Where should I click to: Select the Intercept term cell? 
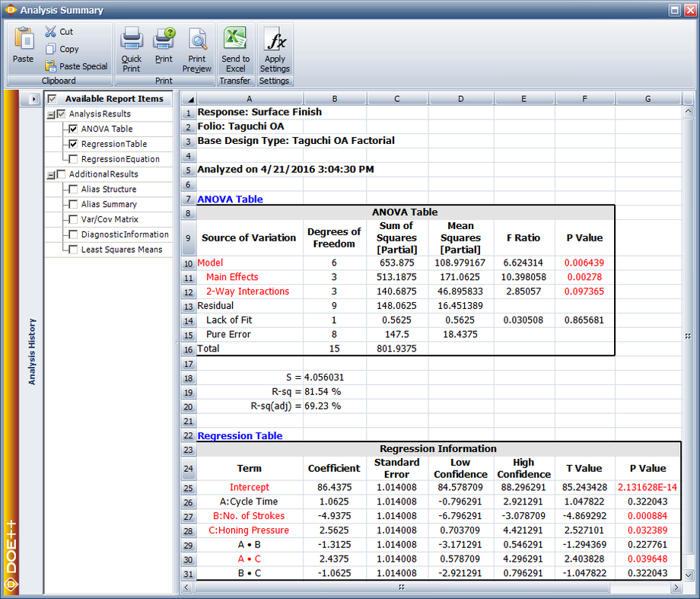[x=250, y=488]
